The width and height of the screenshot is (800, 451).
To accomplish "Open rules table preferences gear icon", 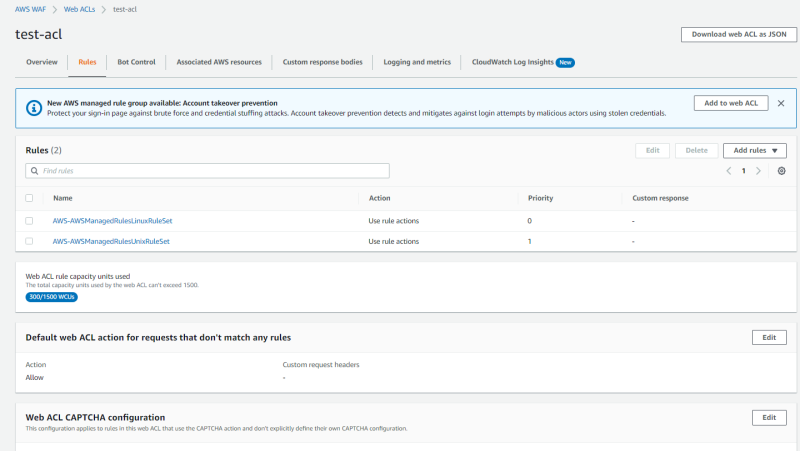I will click(782, 171).
